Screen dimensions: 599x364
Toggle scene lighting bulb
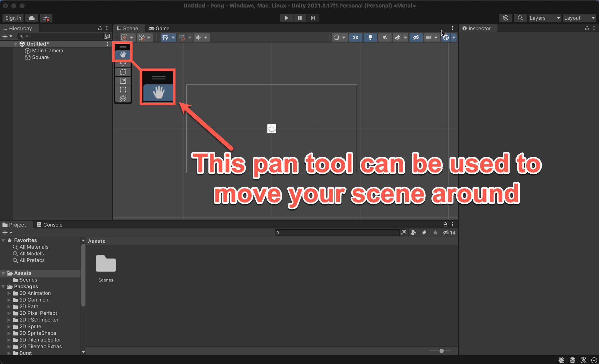pos(370,37)
